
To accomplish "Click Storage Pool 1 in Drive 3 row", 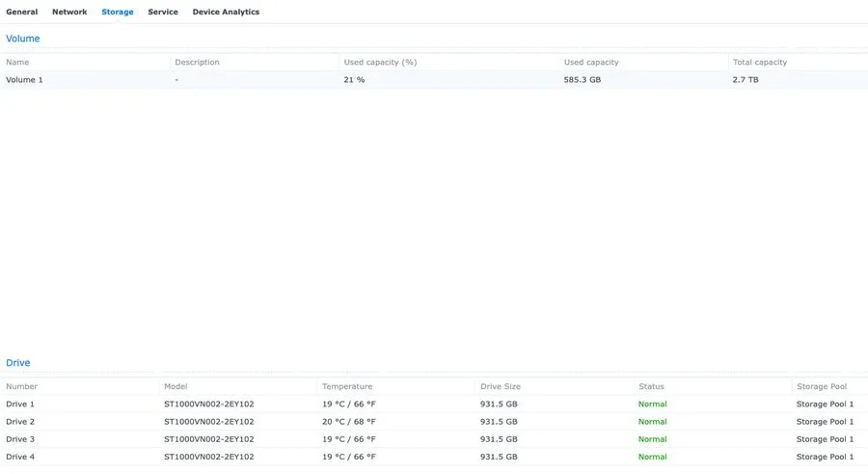I will (x=825, y=439).
